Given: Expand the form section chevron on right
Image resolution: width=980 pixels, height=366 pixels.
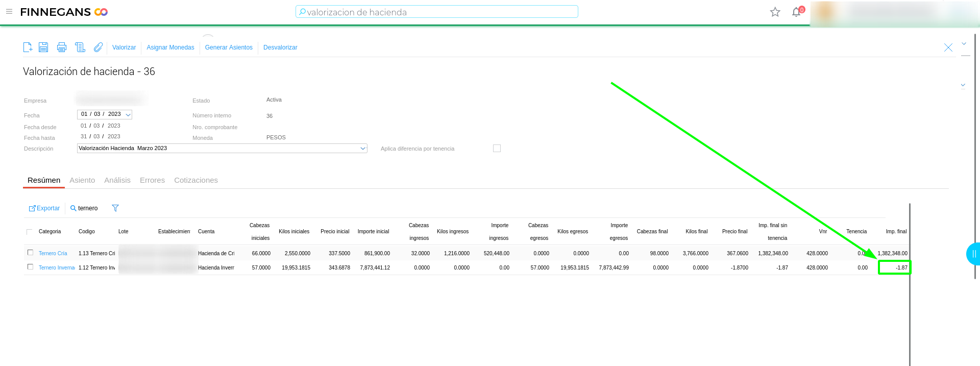Looking at the screenshot, I should click(963, 85).
